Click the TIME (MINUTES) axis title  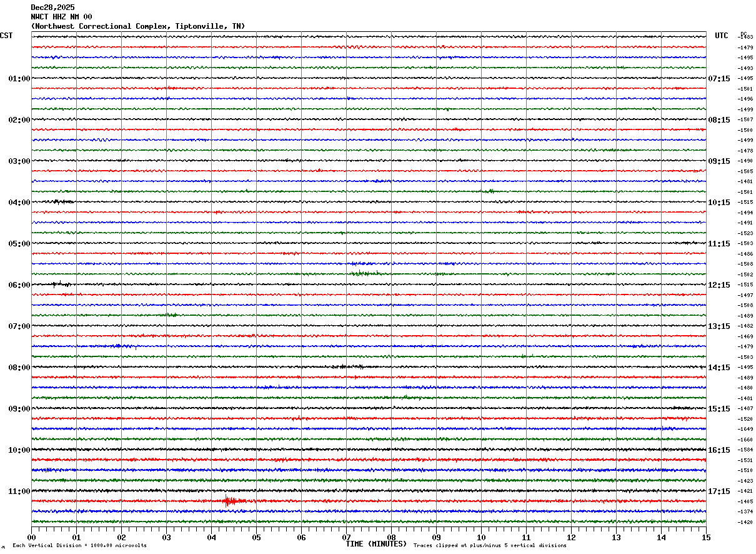376,544
